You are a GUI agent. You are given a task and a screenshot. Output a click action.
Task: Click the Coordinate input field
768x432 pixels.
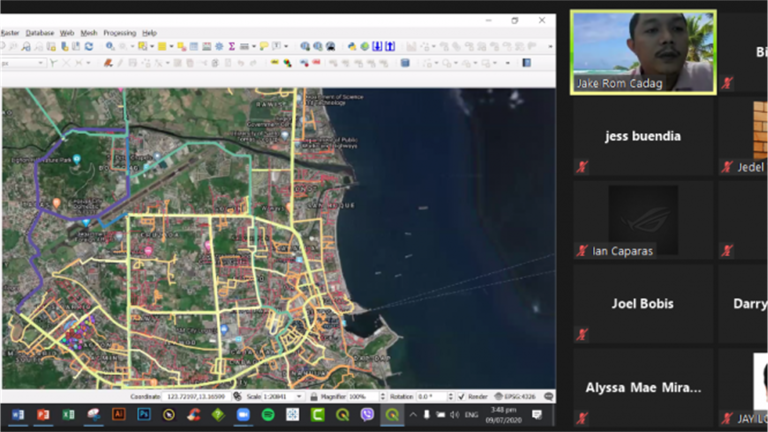197,396
